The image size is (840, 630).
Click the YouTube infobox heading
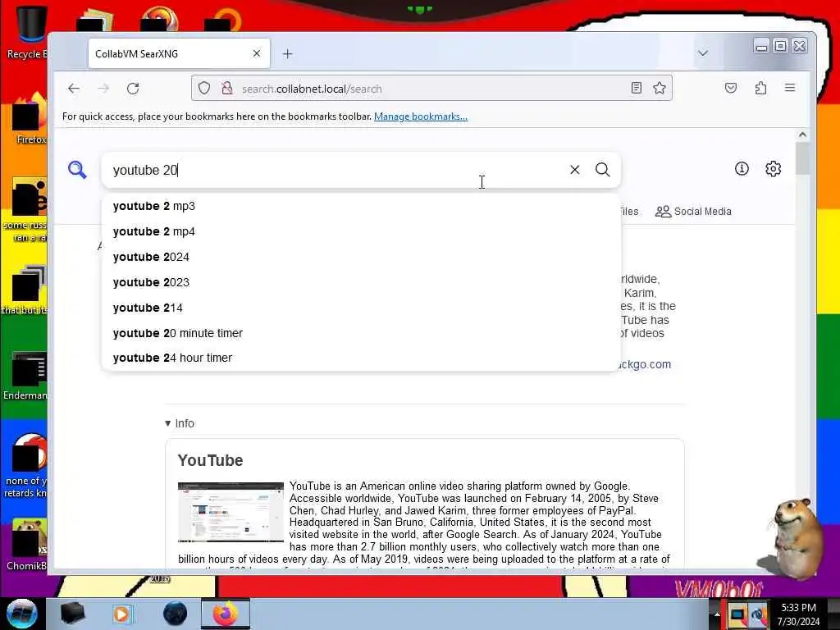211,460
